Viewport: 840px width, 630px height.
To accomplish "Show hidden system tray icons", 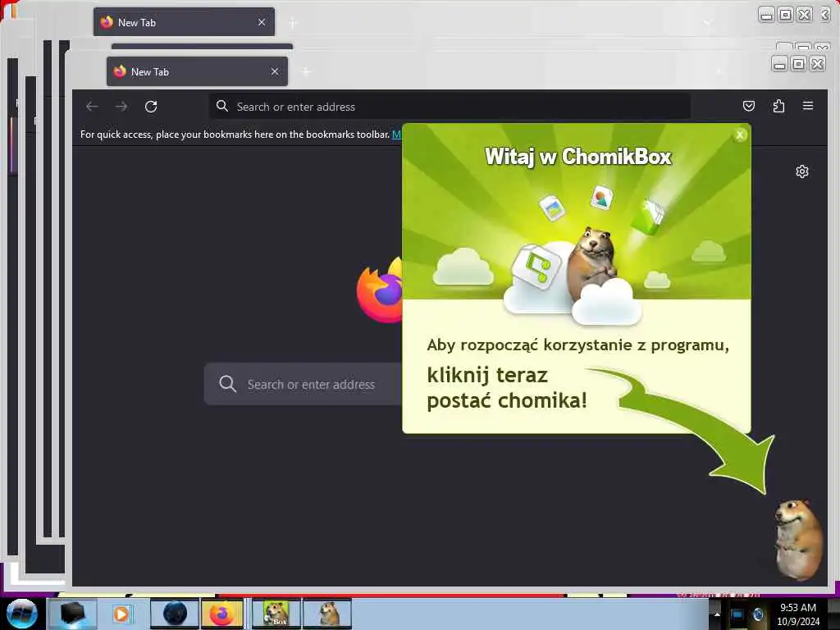I will tap(717, 614).
